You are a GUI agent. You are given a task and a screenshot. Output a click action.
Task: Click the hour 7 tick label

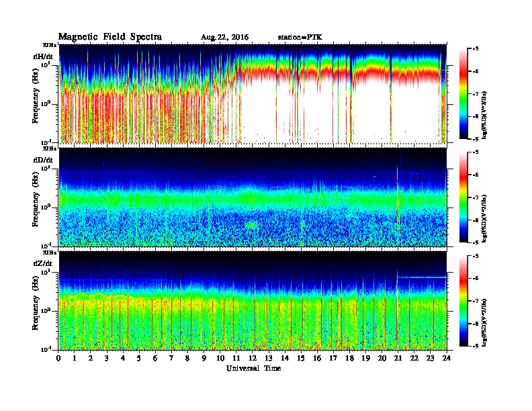point(172,359)
